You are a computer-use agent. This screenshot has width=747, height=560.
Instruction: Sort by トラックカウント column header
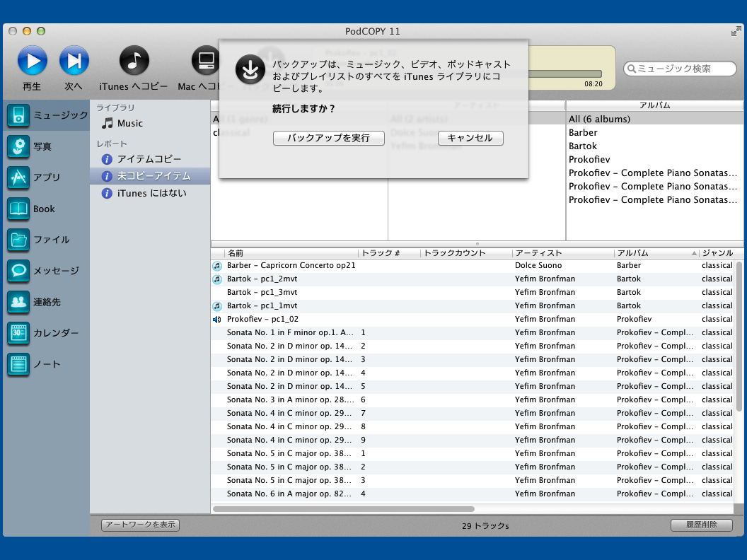point(466,253)
